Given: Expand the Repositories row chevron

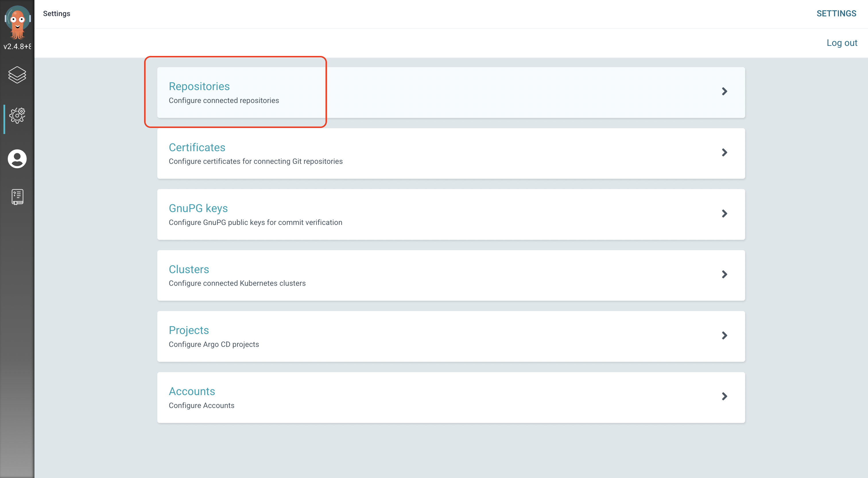Looking at the screenshot, I should pyautogui.click(x=724, y=91).
